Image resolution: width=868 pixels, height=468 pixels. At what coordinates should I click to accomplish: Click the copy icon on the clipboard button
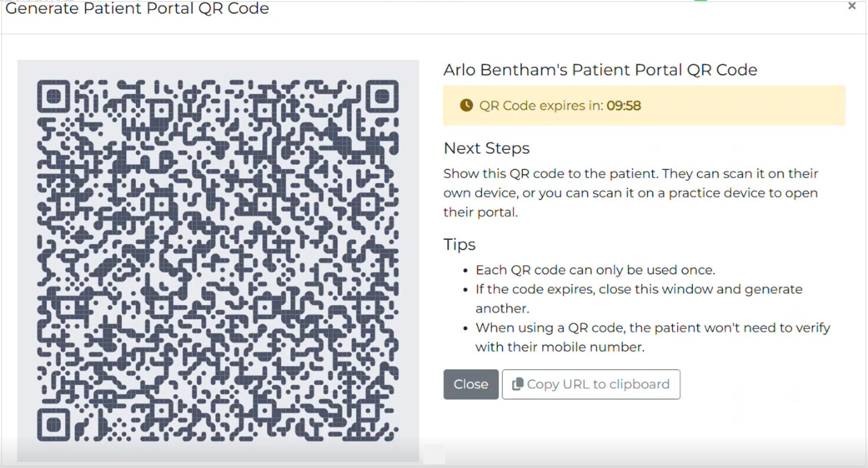pos(517,384)
